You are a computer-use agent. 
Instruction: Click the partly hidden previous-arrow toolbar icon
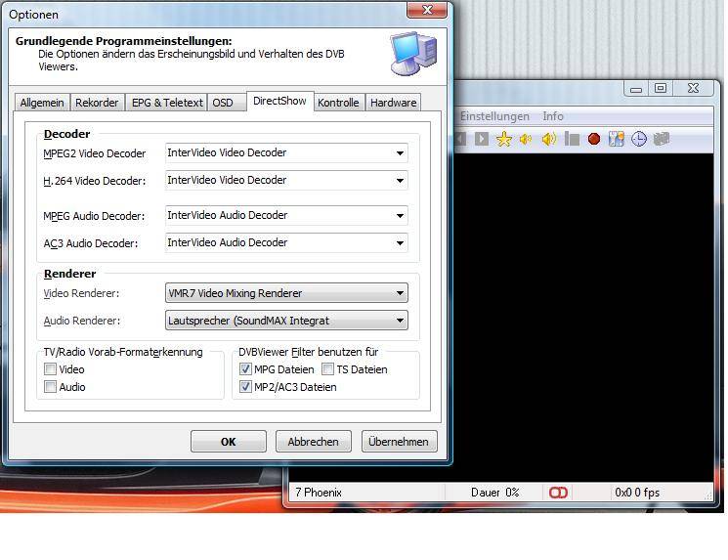point(460,139)
